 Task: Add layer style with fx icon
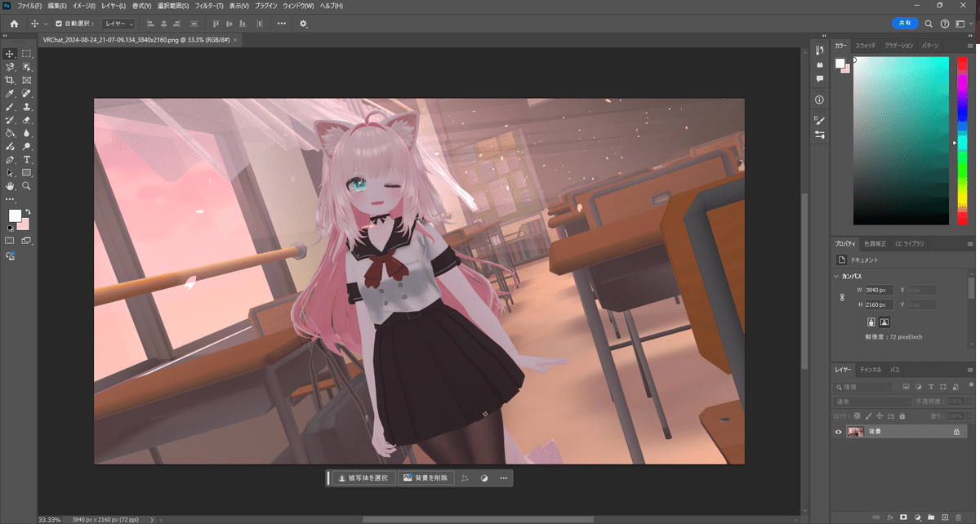[889, 517]
